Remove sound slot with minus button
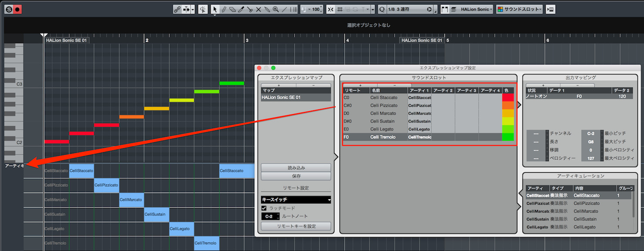Image resolution: width=644 pixels, height=251 pixels. 394,85
